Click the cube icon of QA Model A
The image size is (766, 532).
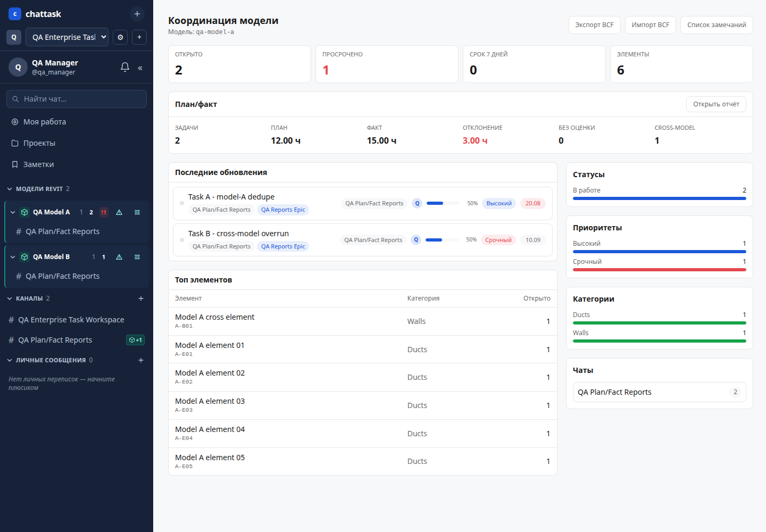pyautogui.click(x=24, y=212)
